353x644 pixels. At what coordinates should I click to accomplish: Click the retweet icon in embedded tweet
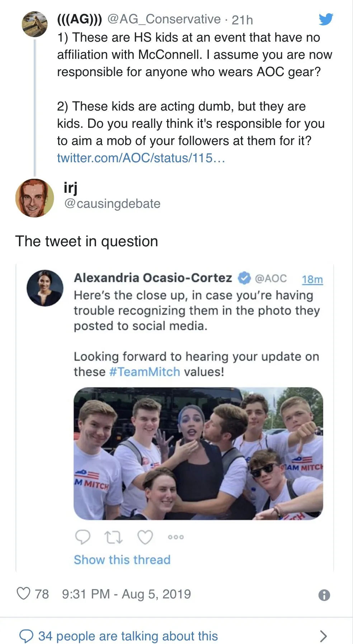click(x=113, y=537)
